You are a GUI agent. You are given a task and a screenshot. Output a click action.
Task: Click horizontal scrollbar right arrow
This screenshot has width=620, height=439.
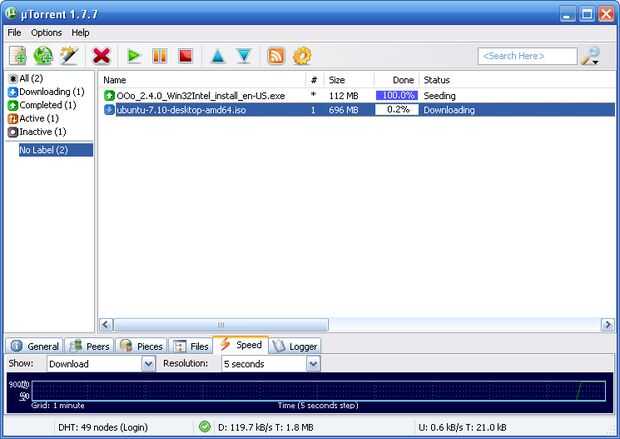tap(607, 325)
